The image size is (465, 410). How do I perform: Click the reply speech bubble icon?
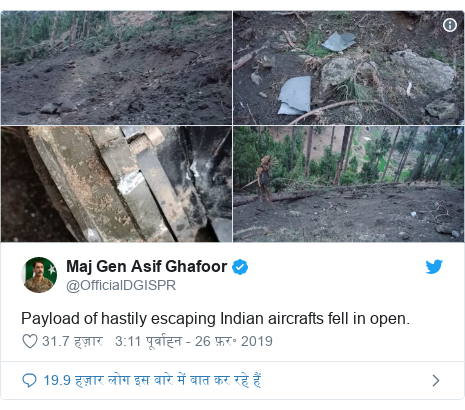[29, 380]
